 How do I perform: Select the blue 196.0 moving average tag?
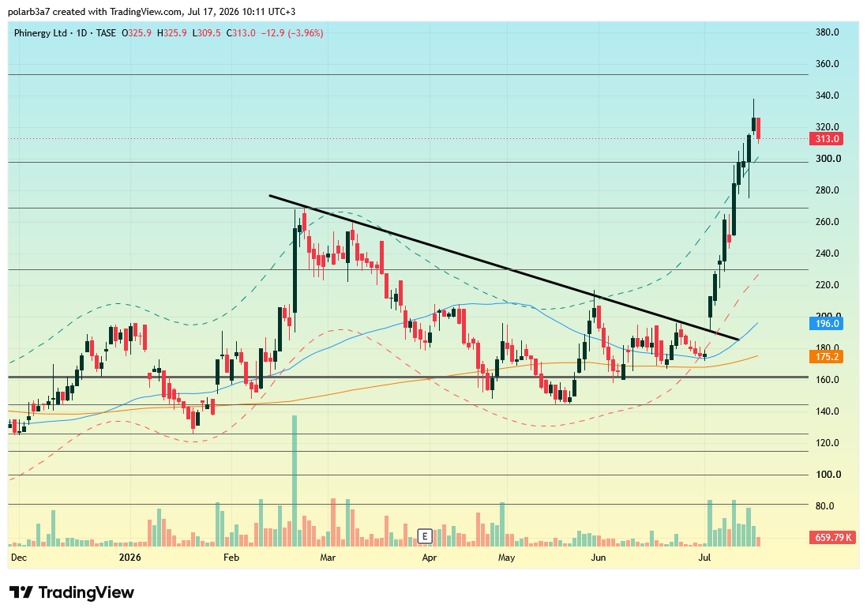826,324
